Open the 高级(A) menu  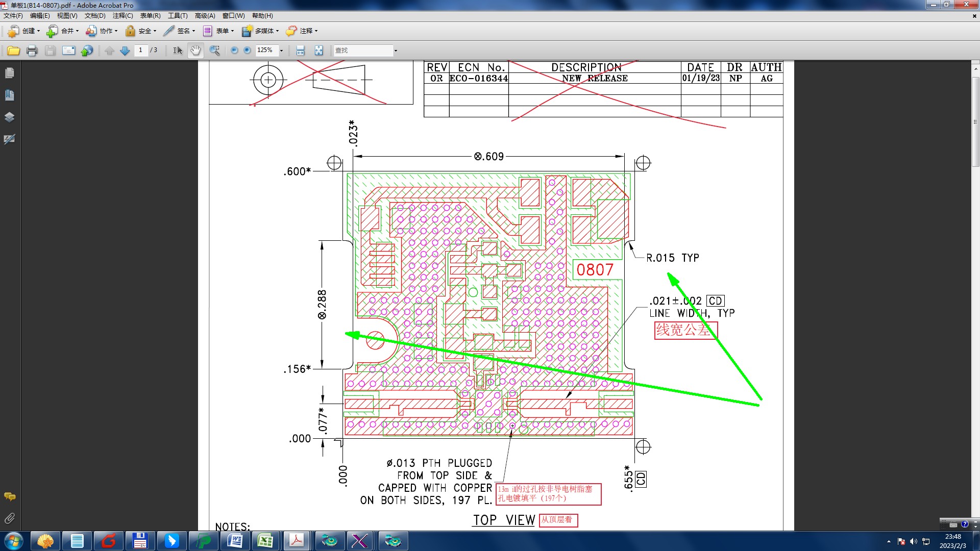click(x=205, y=16)
